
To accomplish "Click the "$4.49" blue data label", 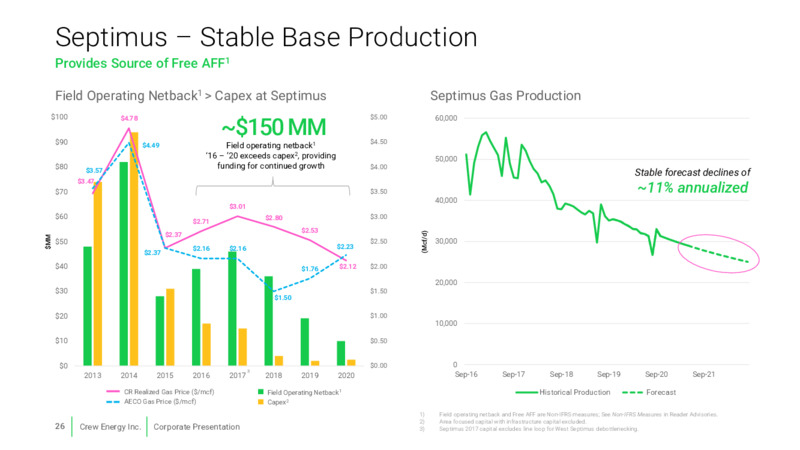I will tap(151, 145).
